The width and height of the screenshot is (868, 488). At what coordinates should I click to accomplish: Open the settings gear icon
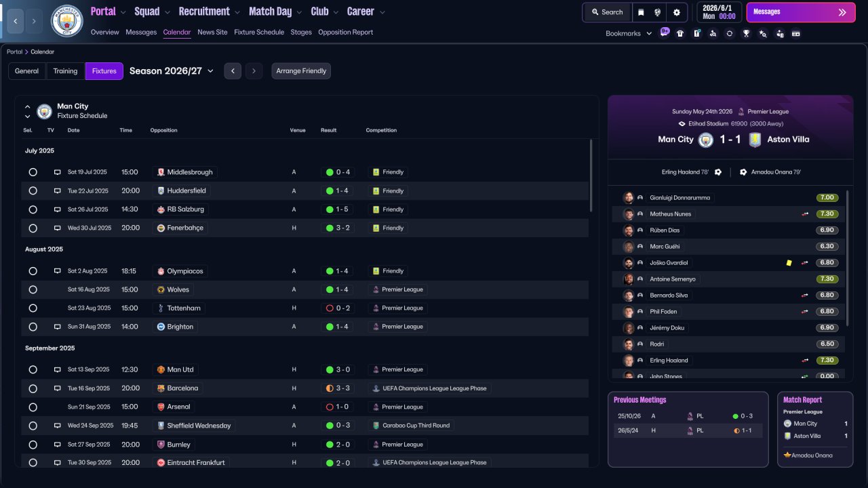click(677, 12)
